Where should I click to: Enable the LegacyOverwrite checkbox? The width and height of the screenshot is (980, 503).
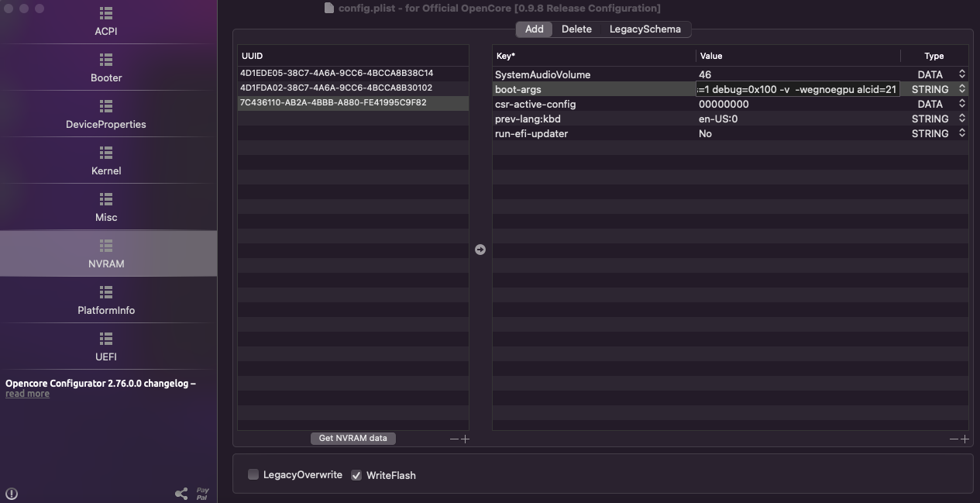pyautogui.click(x=253, y=474)
